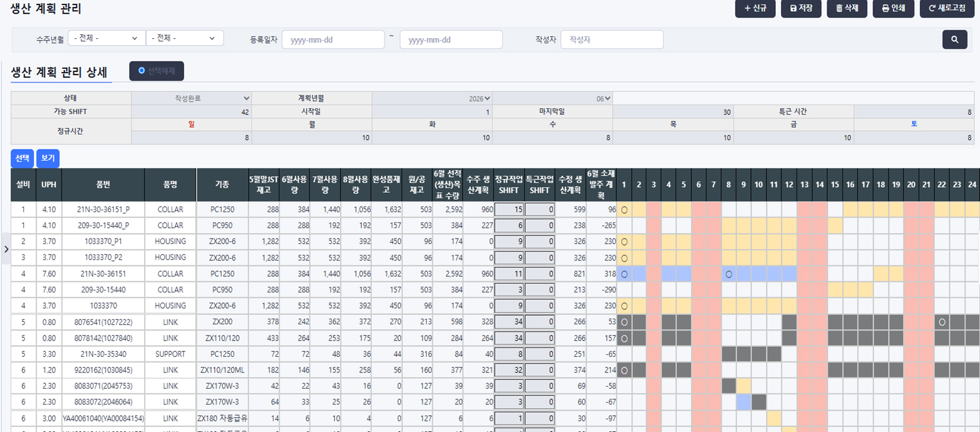
Task: Click the red 일 weekday header
Action: click(192, 125)
